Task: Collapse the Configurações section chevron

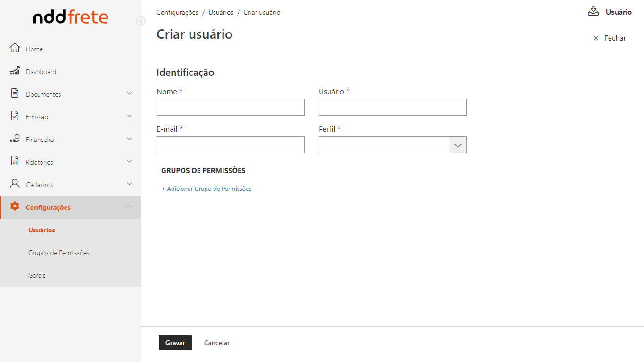Action: [129, 207]
